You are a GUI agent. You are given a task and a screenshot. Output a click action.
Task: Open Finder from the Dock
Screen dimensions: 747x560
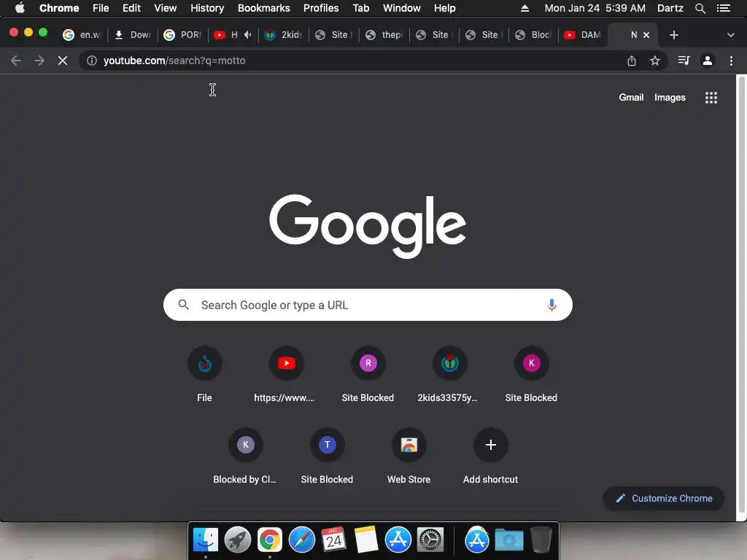(x=205, y=540)
